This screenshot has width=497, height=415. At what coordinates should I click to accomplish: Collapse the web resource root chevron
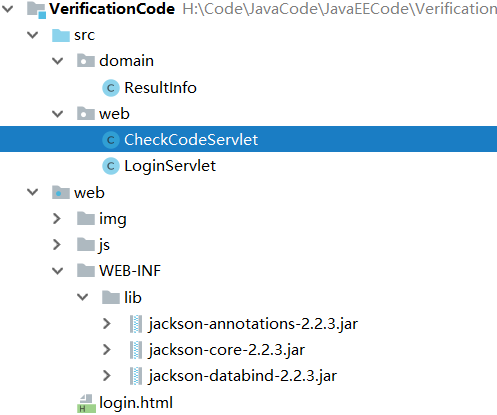coord(33,192)
